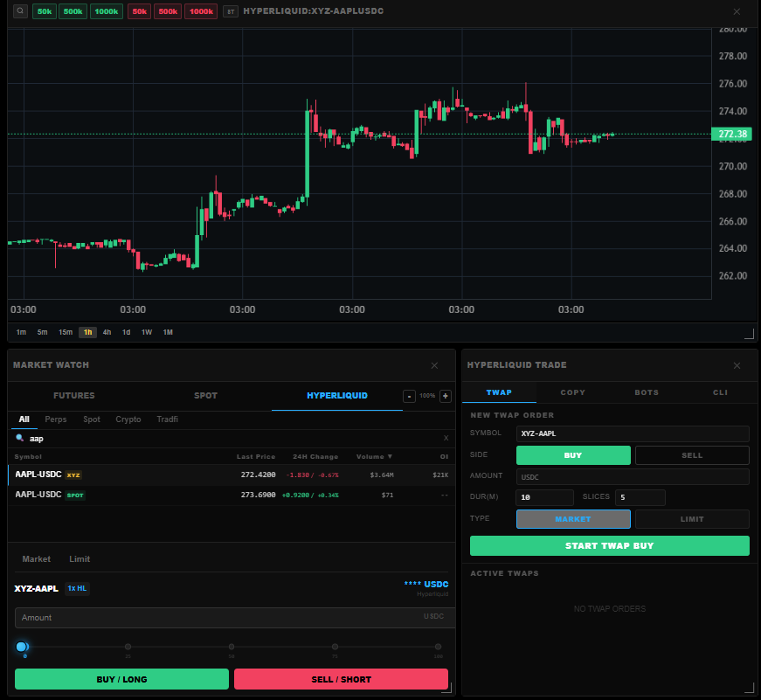
Task: Select the Perps filter tab
Action: (56, 419)
